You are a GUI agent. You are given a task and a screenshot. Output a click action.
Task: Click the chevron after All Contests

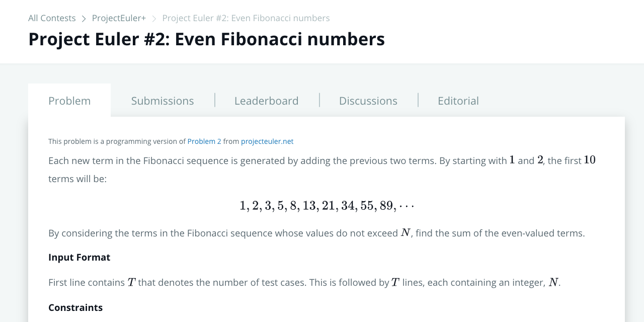point(84,19)
